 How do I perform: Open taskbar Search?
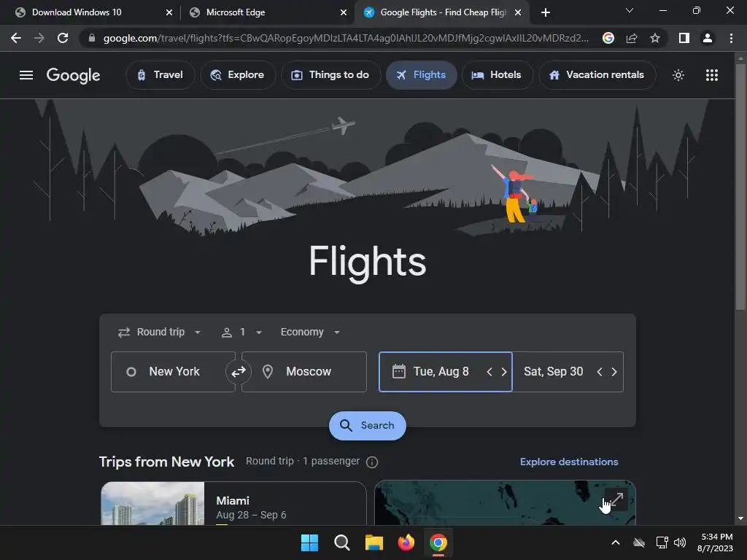(341, 542)
